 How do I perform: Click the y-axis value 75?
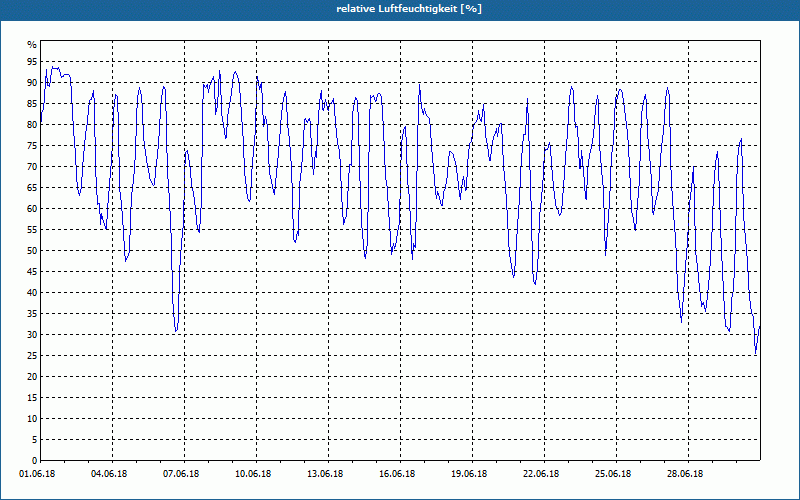tap(32, 145)
